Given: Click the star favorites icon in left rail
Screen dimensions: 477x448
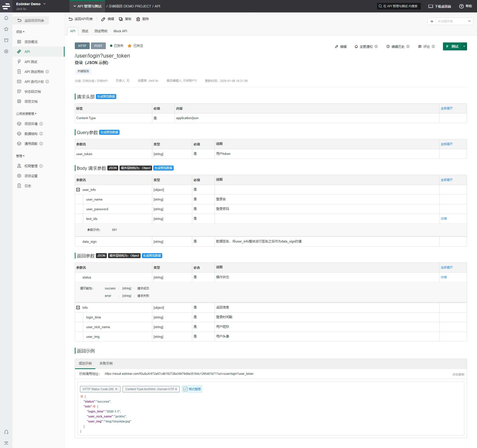Looking at the screenshot, I should click(6, 29).
